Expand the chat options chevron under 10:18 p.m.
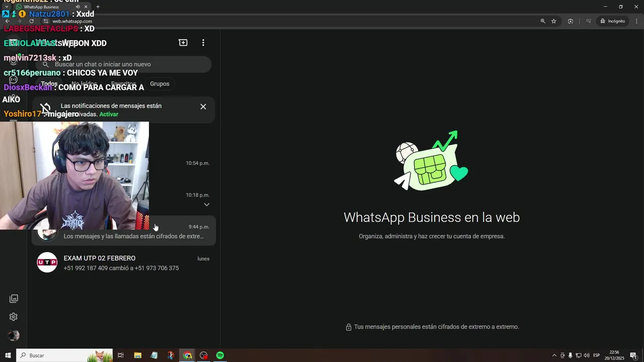 click(207, 205)
